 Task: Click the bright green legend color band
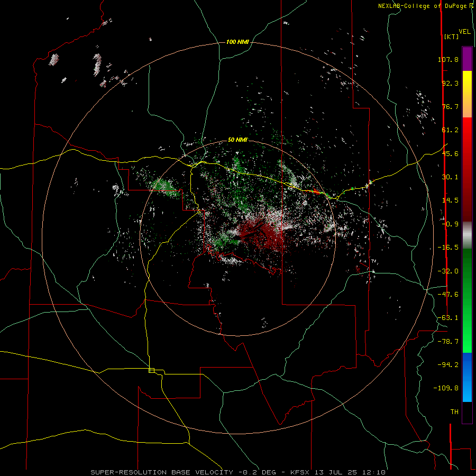(467, 300)
